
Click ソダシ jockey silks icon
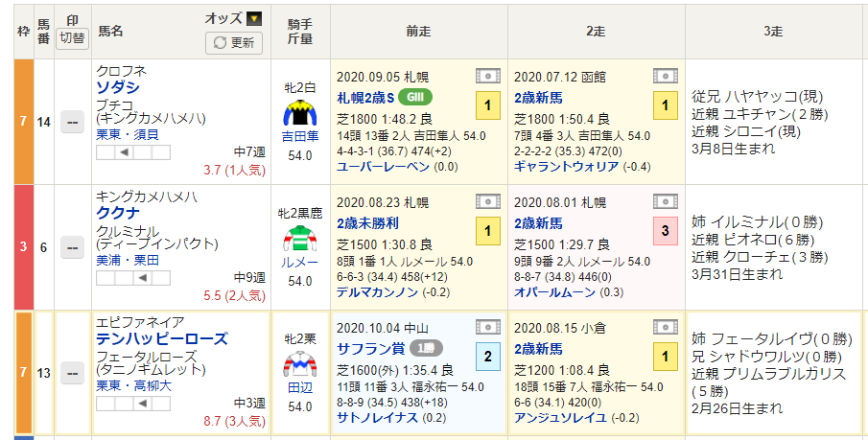pos(299,112)
